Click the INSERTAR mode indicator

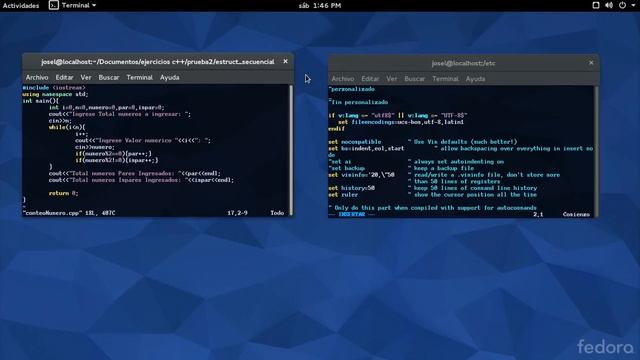351,214
